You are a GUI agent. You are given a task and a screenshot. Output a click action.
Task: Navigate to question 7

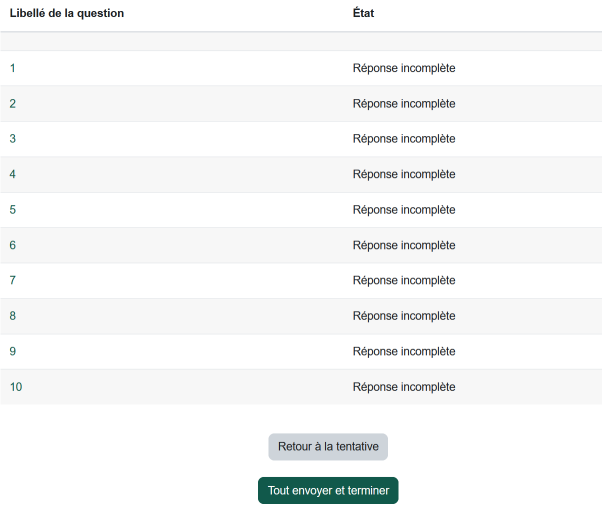[x=13, y=281]
